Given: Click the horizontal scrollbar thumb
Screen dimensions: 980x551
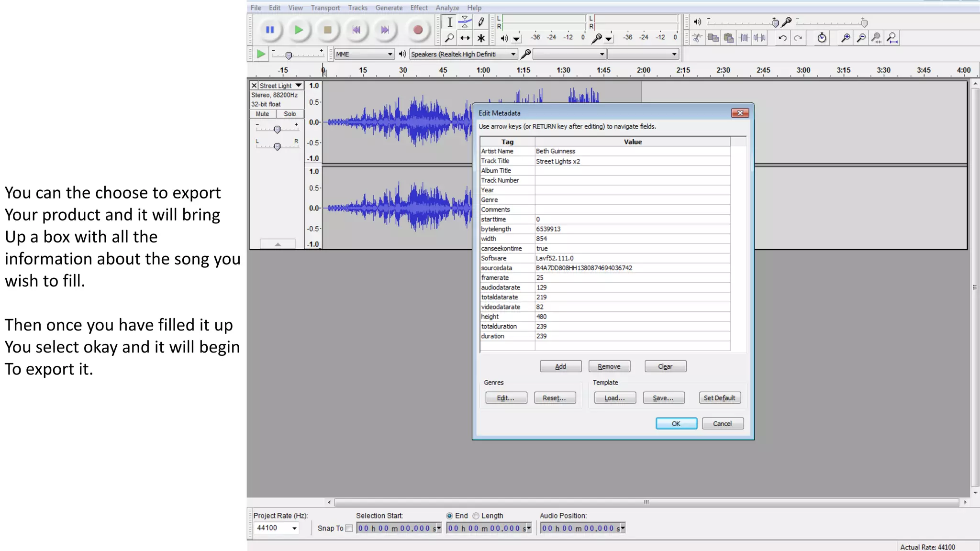Looking at the screenshot, I should (646, 502).
